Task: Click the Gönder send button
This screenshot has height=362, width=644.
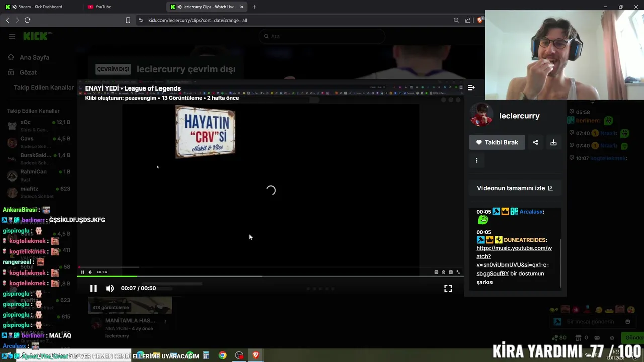Action: point(633,337)
